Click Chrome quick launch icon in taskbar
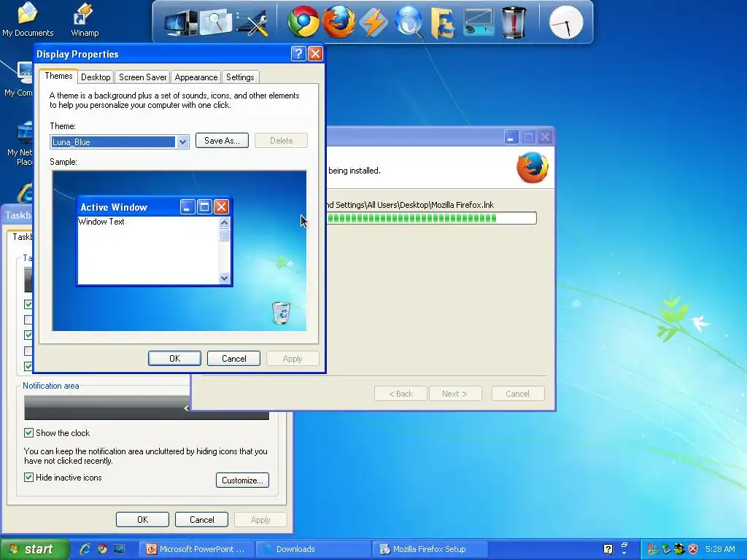 [x=102, y=549]
